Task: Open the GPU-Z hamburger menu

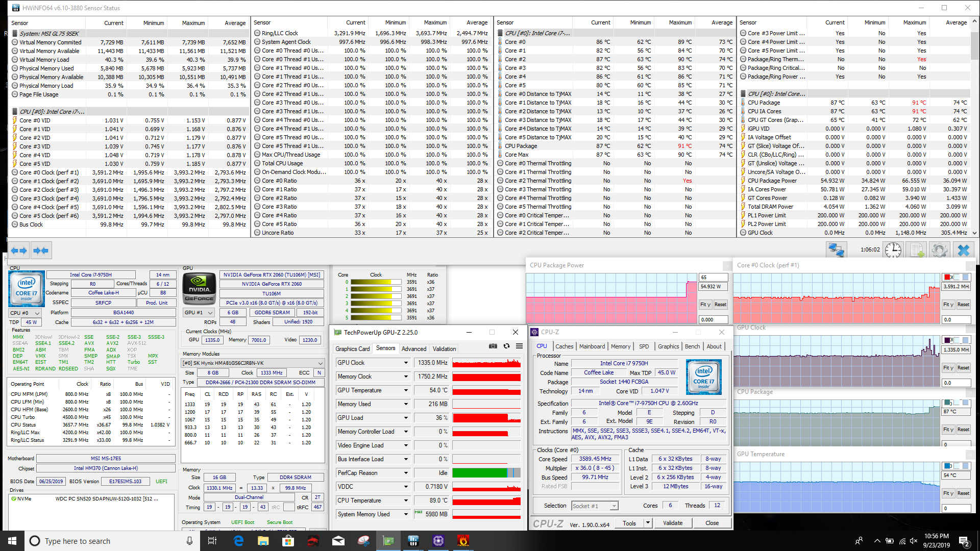Action: point(519,346)
